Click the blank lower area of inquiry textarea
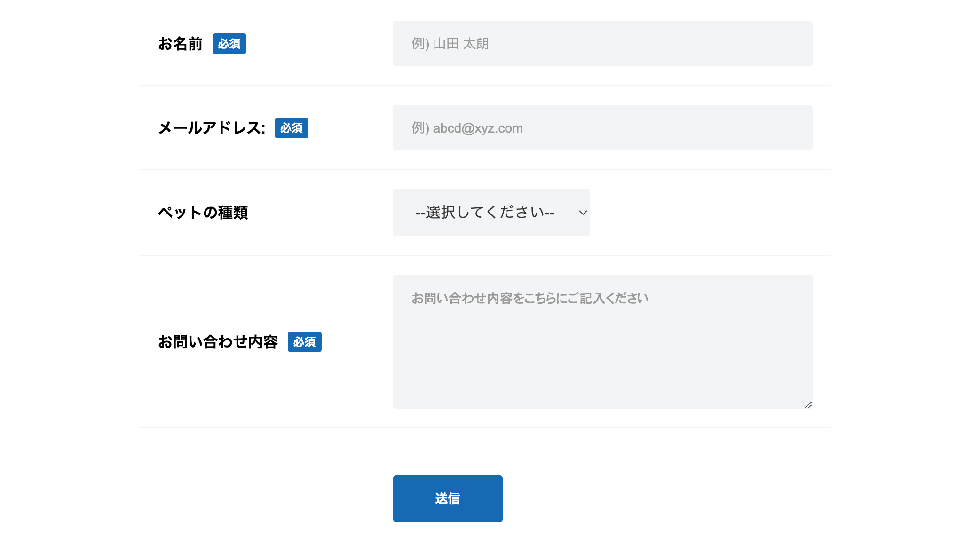The image size is (980, 538). click(x=602, y=372)
